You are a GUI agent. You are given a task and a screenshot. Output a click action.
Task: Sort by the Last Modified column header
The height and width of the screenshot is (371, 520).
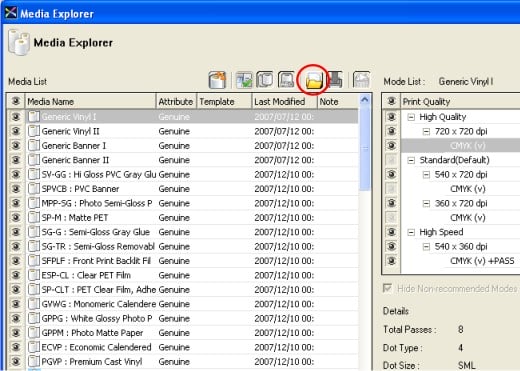(284, 101)
